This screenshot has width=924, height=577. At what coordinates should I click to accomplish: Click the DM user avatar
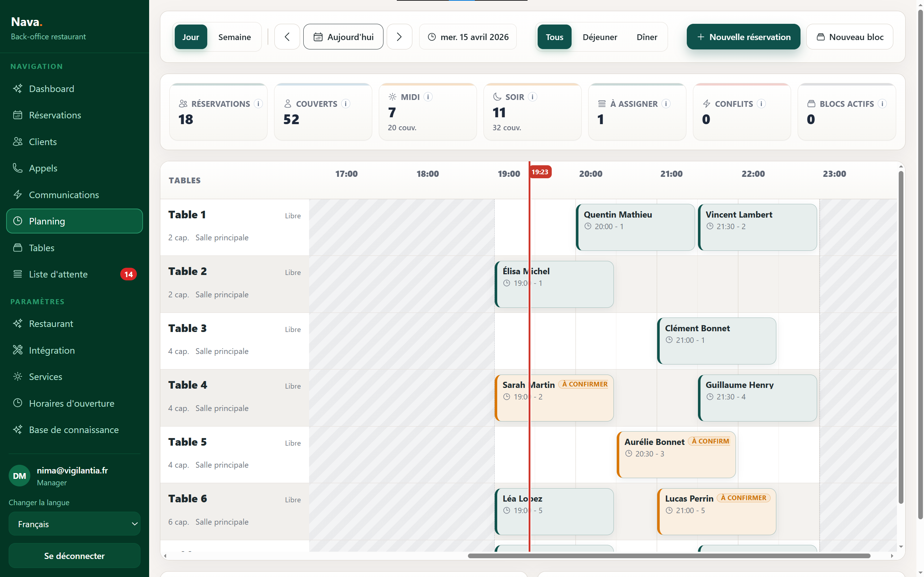[x=19, y=476]
